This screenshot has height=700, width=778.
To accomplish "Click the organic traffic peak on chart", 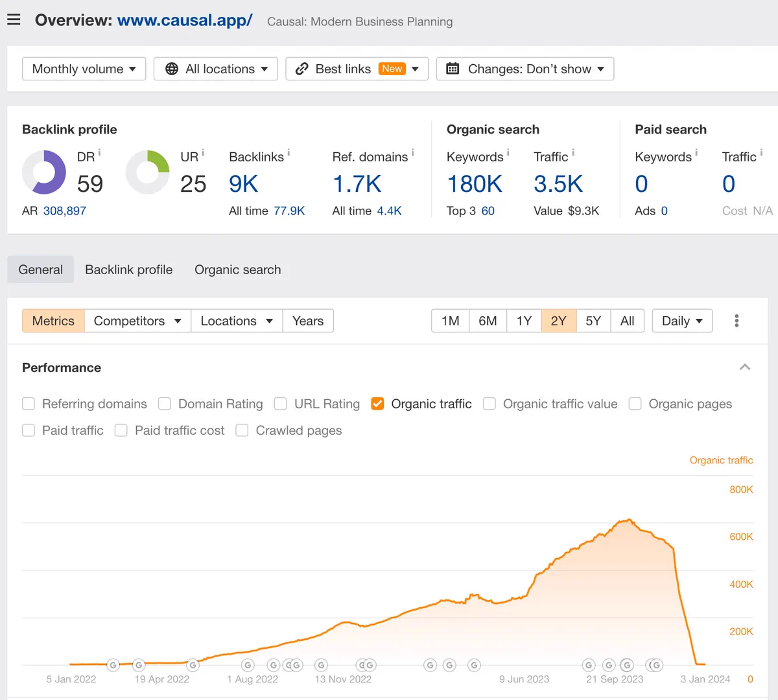I will (628, 520).
